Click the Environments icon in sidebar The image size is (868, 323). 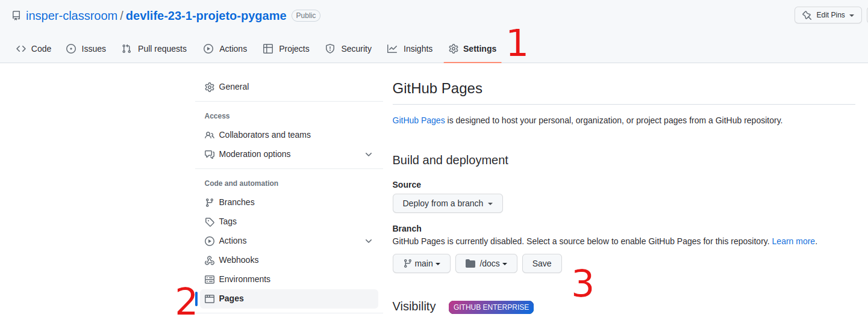[x=210, y=280]
